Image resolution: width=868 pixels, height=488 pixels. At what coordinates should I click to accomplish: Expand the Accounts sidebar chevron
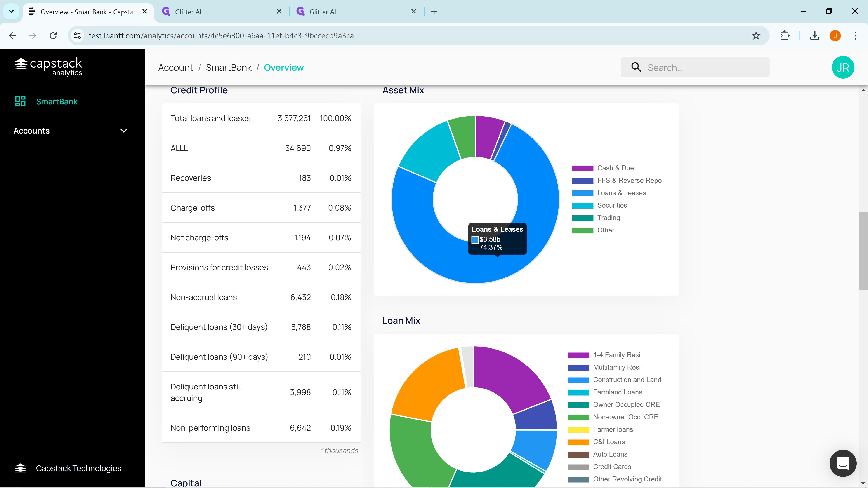click(124, 131)
